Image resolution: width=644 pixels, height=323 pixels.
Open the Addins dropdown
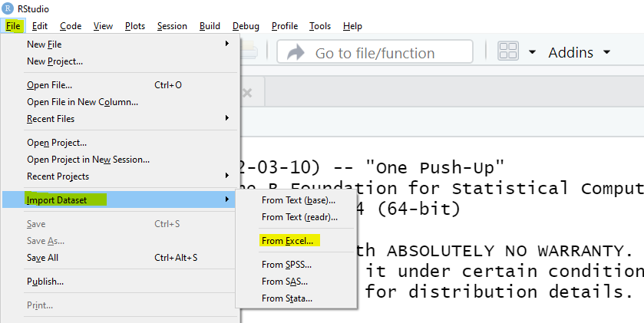579,52
